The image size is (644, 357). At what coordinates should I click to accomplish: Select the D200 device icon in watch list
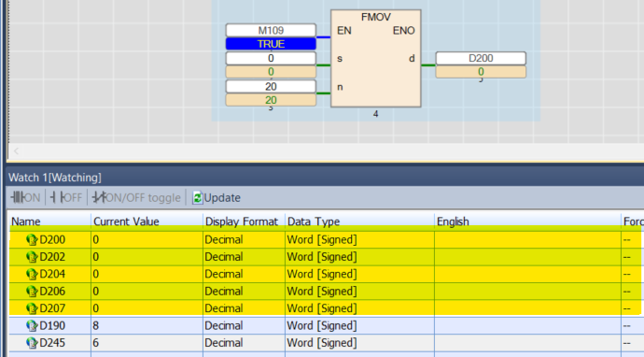point(32,240)
